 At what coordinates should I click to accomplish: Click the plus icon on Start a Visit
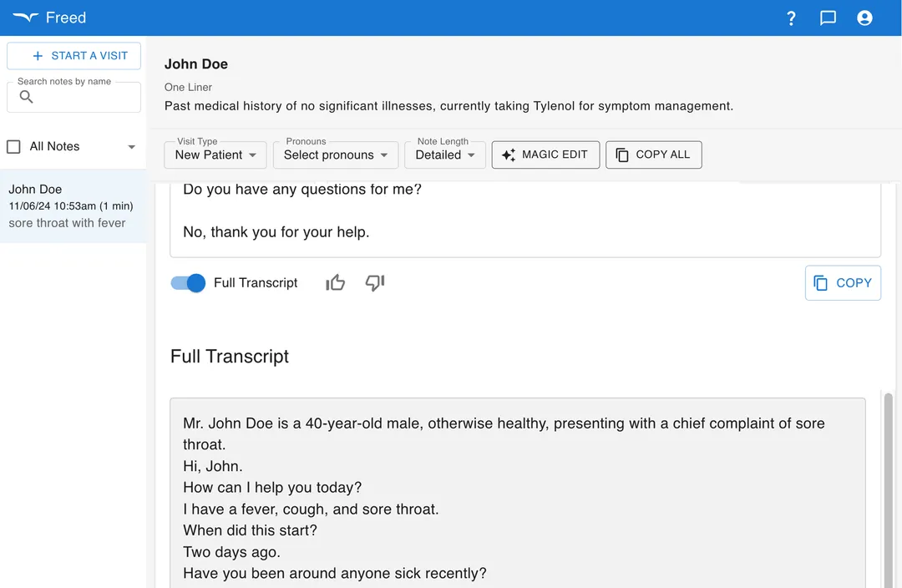pyautogui.click(x=37, y=55)
